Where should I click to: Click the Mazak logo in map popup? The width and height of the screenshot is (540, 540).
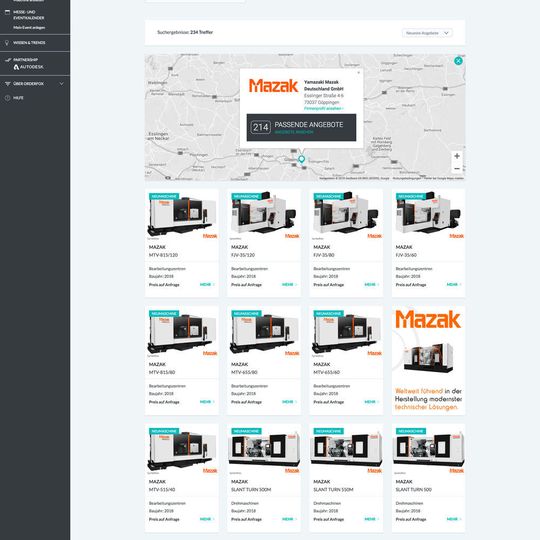[273, 86]
